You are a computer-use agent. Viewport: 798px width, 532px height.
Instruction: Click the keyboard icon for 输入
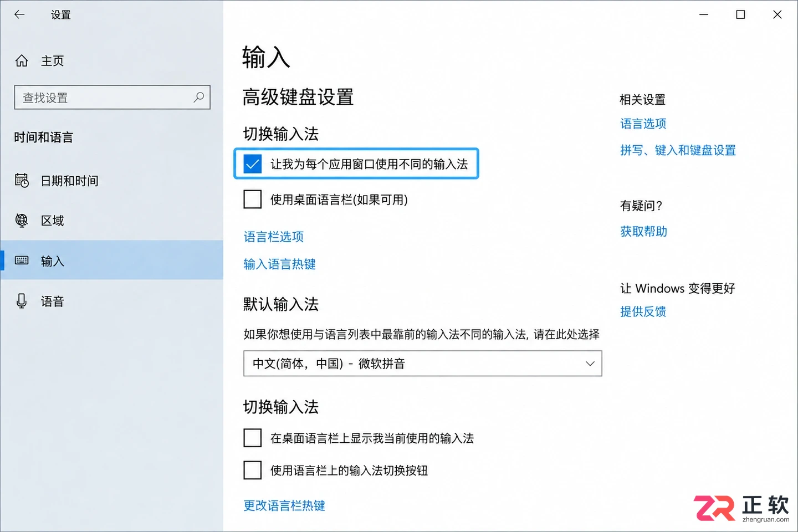[x=22, y=260]
